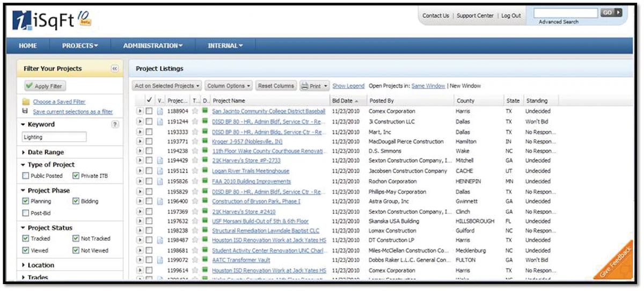Click the green status square for project 1198238

point(205,230)
